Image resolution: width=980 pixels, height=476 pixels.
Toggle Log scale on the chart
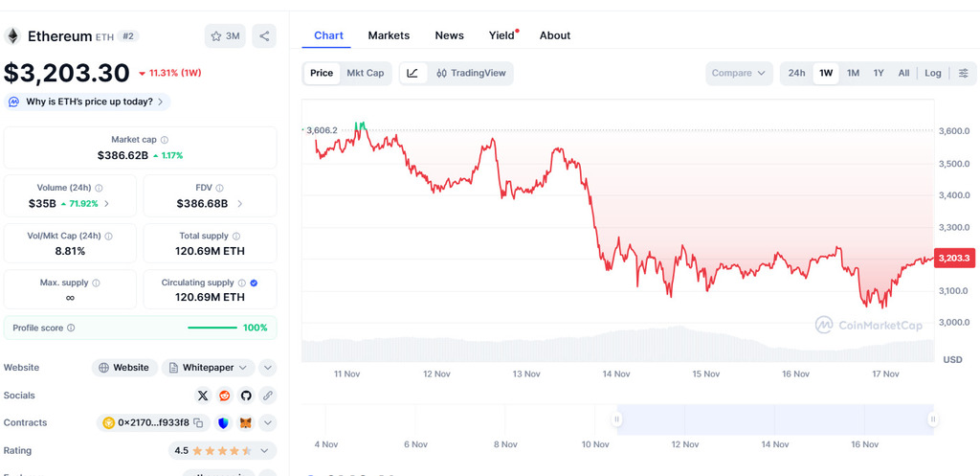coord(932,73)
